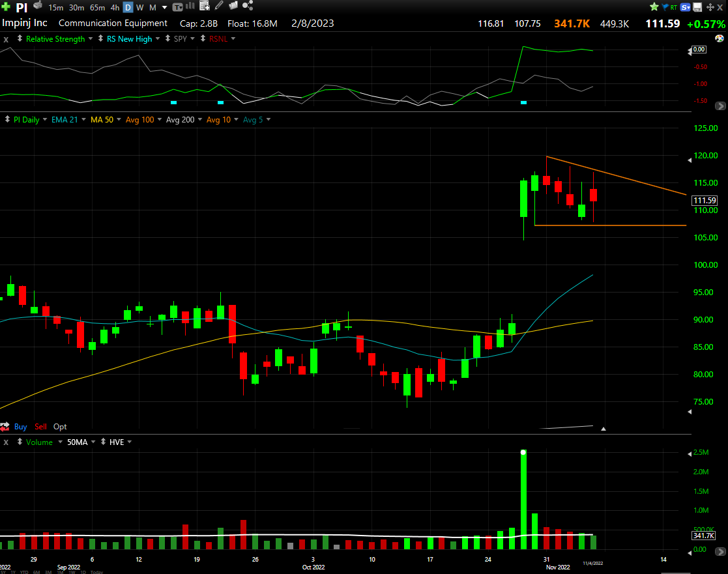Select the orange horizontal support line
The height and width of the screenshot is (574, 728).
coord(611,225)
